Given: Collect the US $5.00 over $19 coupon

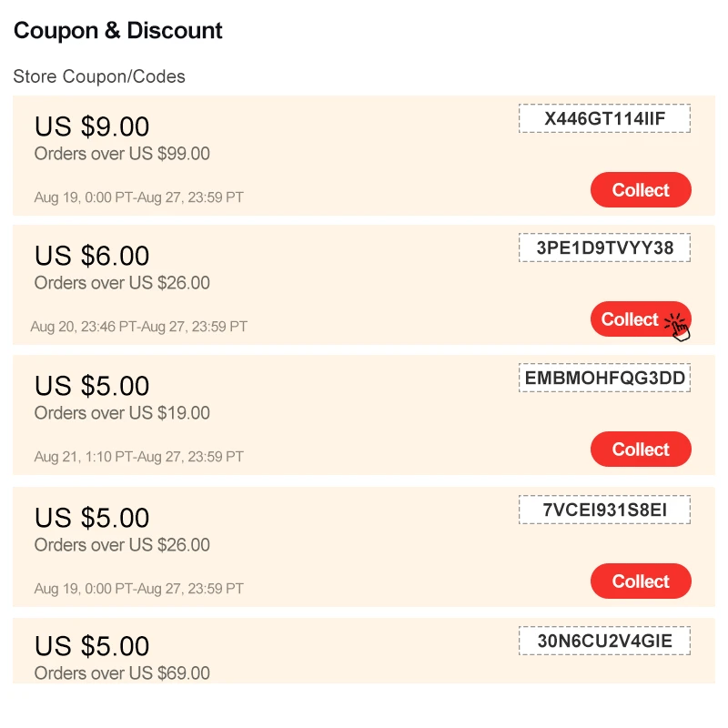Looking at the screenshot, I should (641, 449).
